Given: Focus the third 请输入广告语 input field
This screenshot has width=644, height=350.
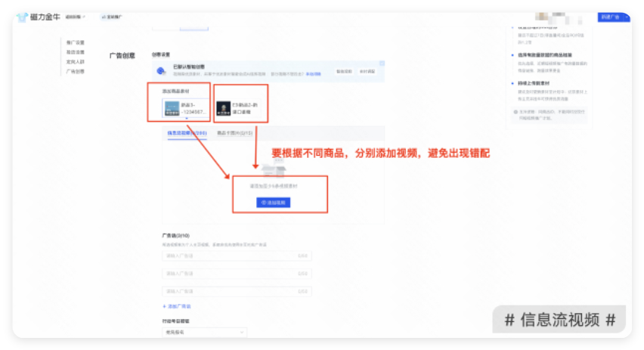Looking at the screenshot, I should point(237,291).
